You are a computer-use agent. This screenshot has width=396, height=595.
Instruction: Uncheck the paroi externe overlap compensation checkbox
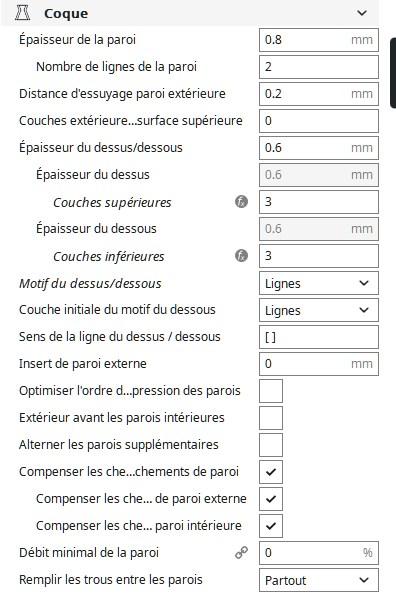point(271,499)
